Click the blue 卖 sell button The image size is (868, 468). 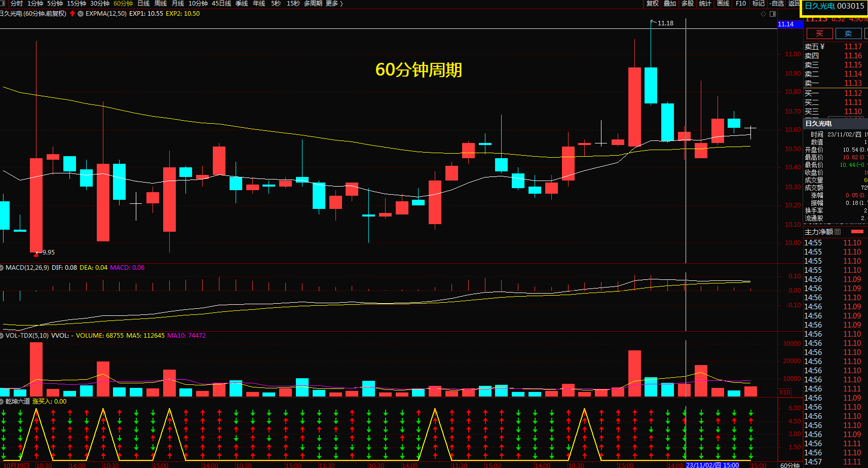point(848,33)
